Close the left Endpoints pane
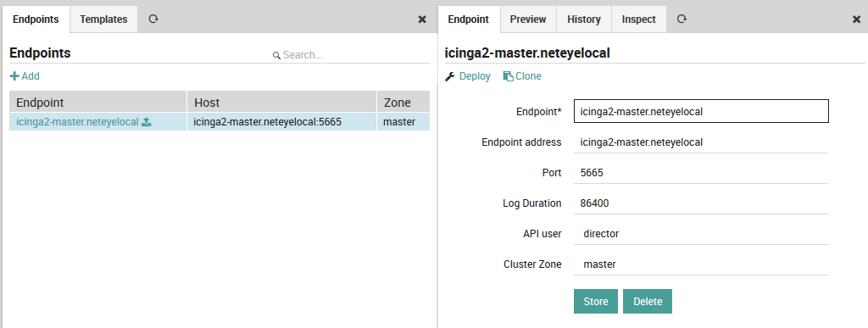Image resolution: width=868 pixels, height=328 pixels. pyautogui.click(x=422, y=19)
